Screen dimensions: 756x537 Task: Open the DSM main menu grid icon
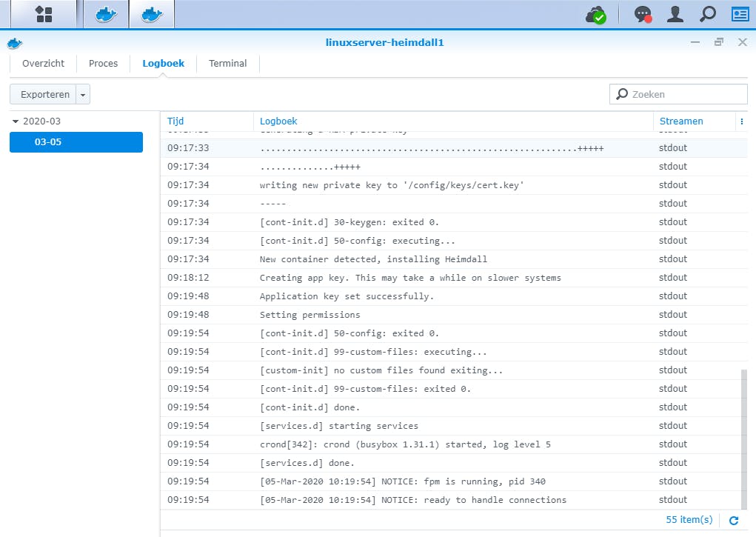click(44, 14)
